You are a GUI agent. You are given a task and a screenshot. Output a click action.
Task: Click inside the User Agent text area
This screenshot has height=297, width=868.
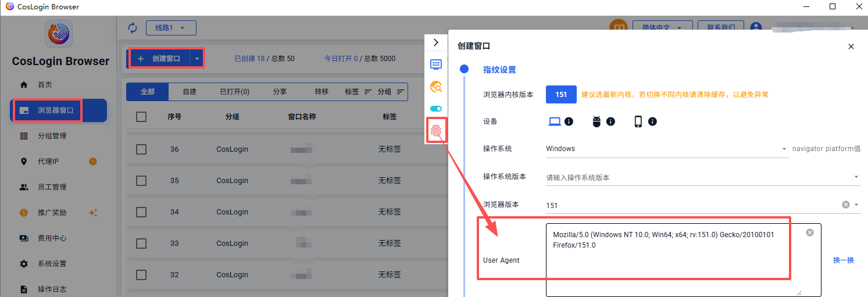[x=683, y=260]
